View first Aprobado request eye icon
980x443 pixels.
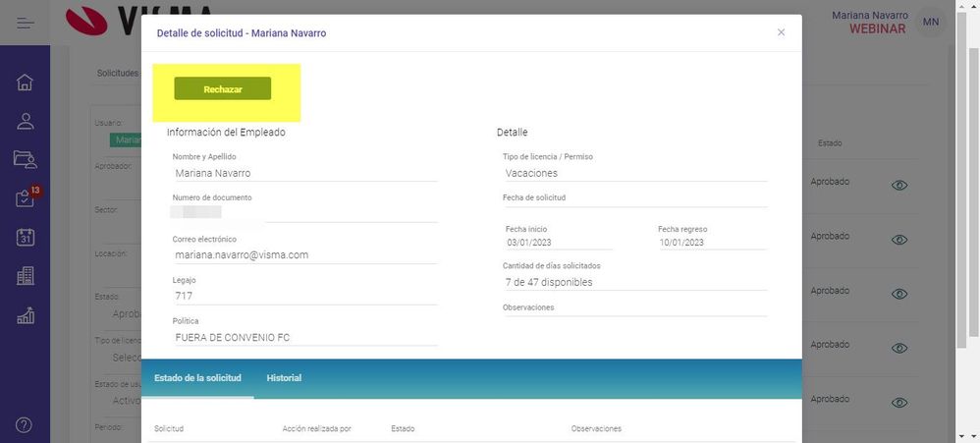(x=899, y=185)
